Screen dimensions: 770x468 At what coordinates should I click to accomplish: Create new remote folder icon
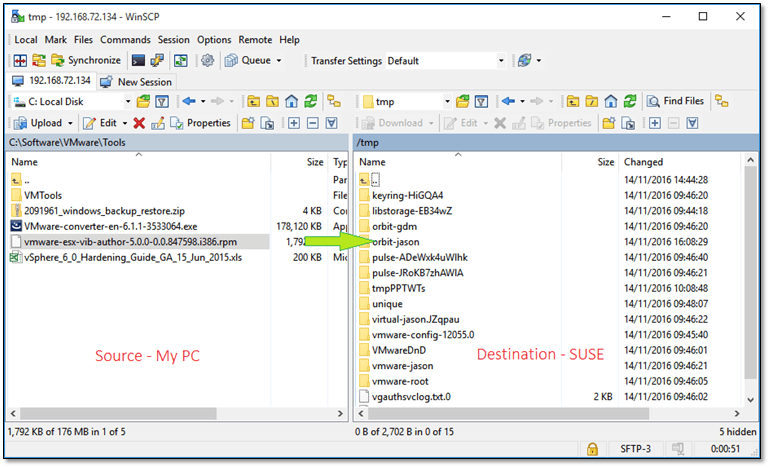click(609, 123)
